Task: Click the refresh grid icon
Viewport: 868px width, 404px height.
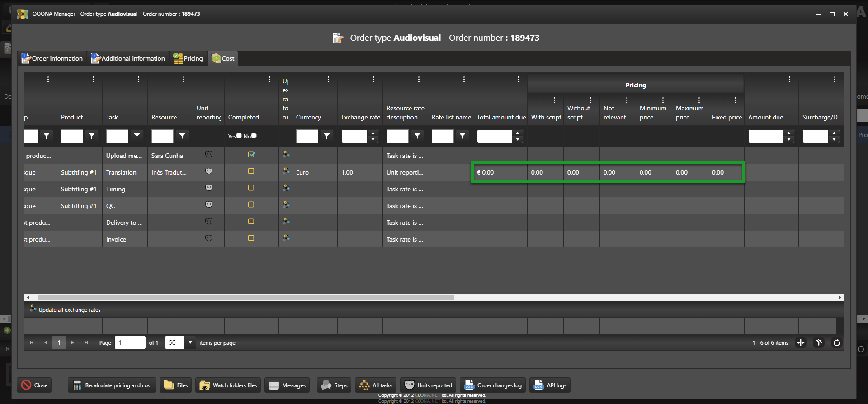Action: [836, 343]
